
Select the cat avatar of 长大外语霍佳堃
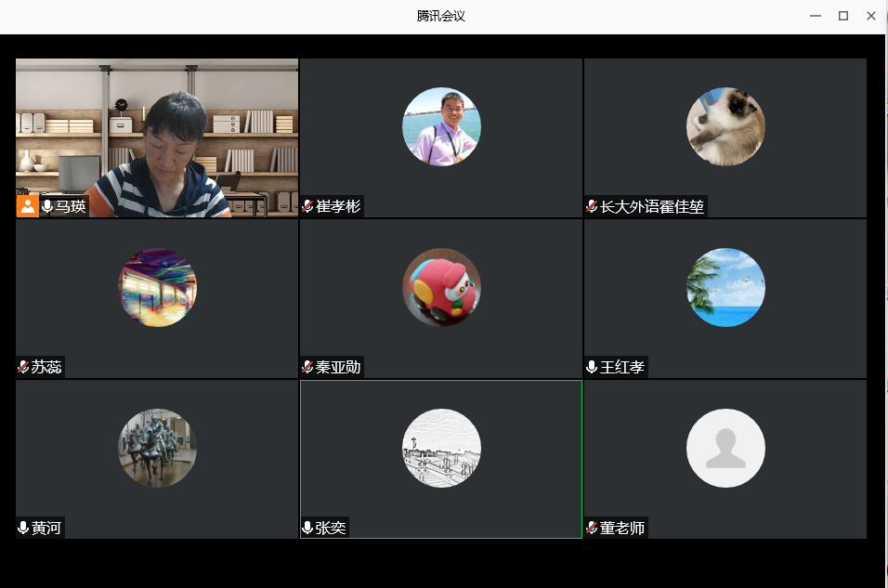pyautogui.click(x=725, y=126)
